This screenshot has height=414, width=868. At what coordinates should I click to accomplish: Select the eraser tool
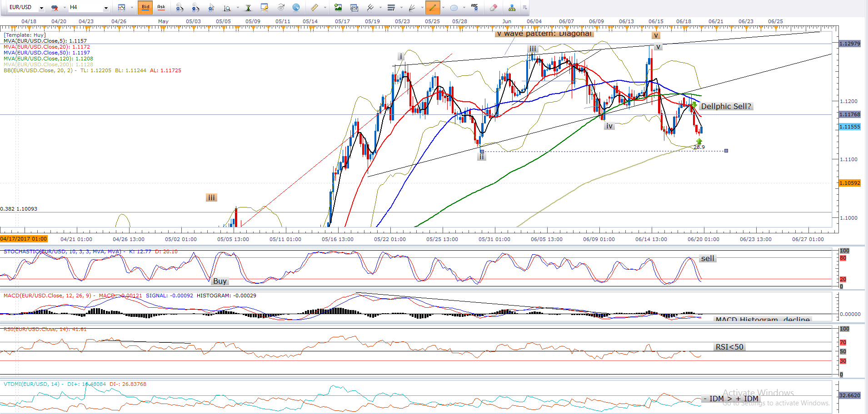(x=494, y=7)
